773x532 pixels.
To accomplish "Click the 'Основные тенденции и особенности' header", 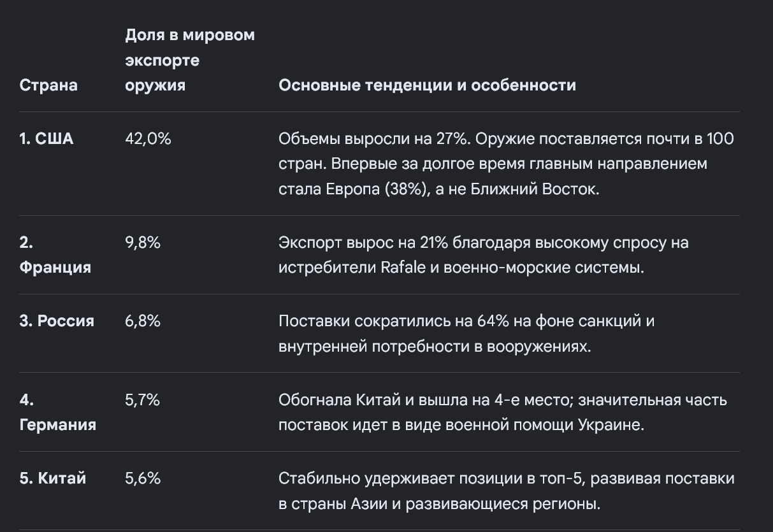I will (427, 85).
